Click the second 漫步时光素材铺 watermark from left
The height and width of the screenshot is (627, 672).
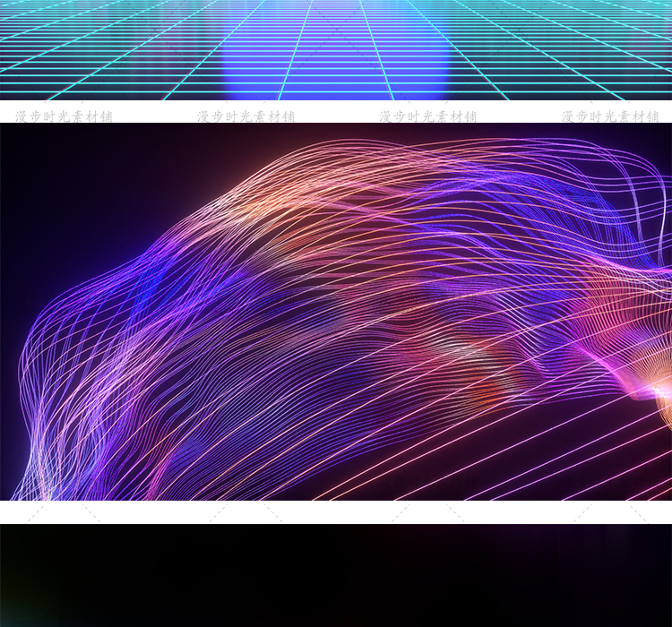246,116
